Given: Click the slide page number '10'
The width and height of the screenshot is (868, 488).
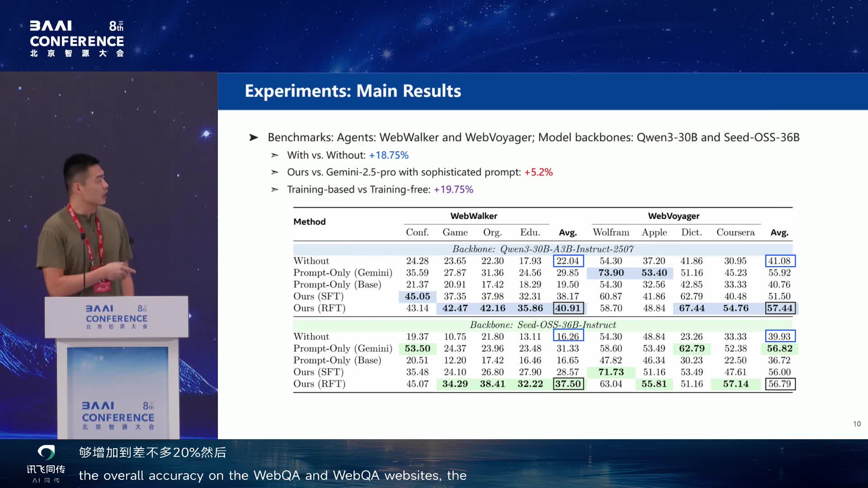Looking at the screenshot, I should [x=857, y=424].
